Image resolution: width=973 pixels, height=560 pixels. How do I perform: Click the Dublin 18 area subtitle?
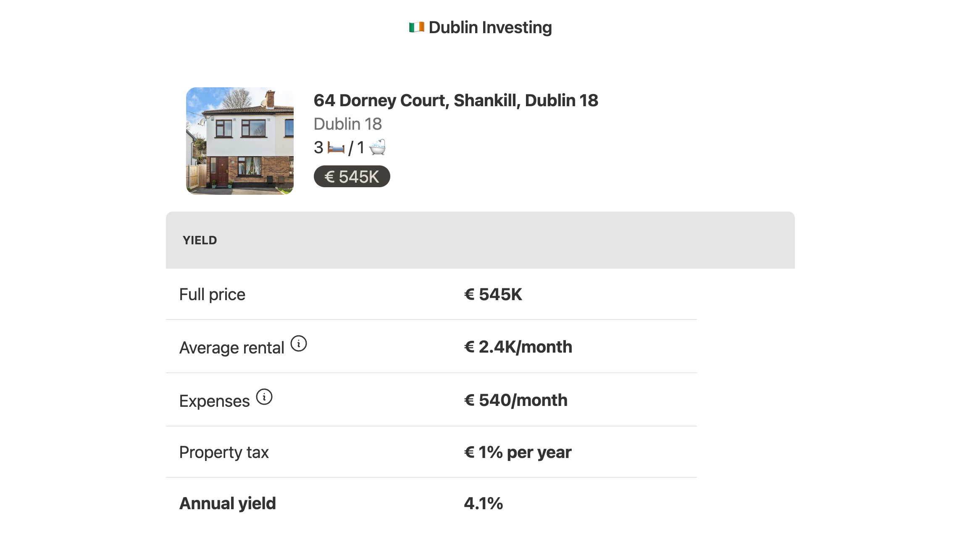347,124
